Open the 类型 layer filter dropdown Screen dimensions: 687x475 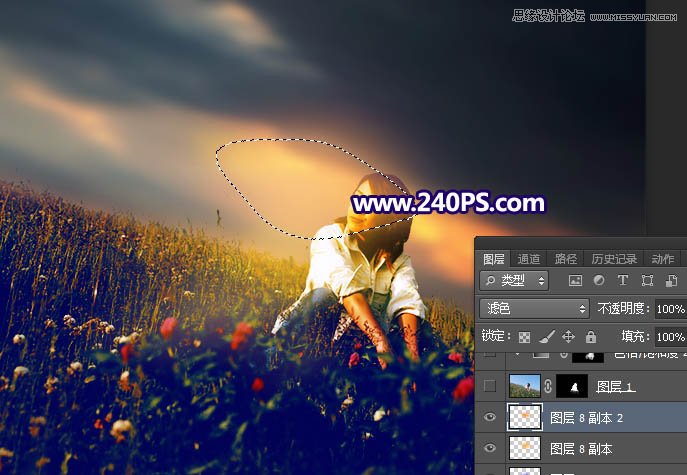(514, 281)
